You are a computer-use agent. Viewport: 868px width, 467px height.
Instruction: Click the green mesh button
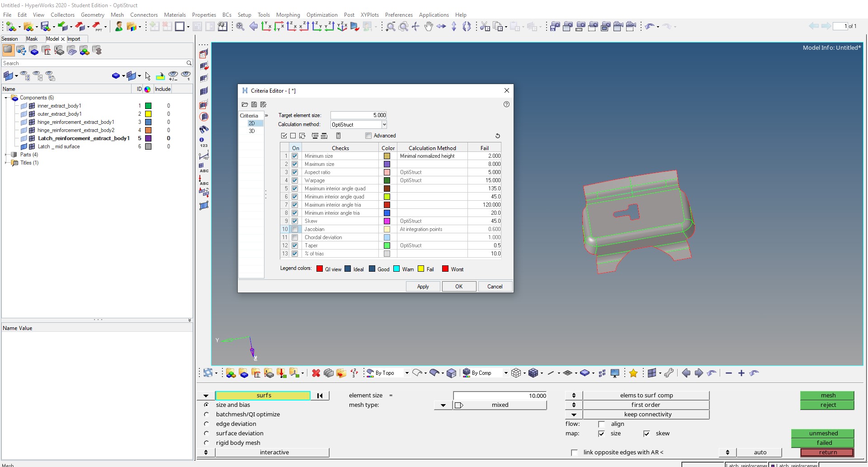(827, 396)
